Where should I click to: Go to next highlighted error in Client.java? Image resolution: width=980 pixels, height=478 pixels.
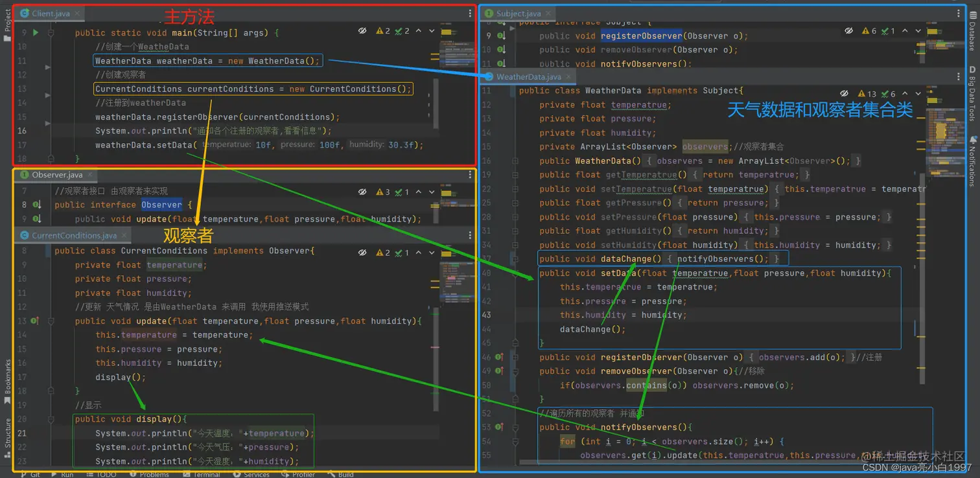[x=432, y=30]
